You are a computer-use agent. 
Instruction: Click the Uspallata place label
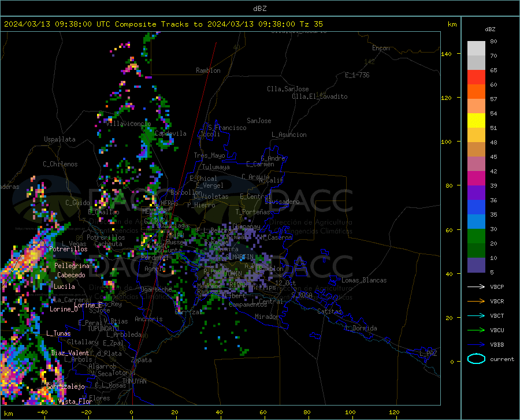(60, 139)
